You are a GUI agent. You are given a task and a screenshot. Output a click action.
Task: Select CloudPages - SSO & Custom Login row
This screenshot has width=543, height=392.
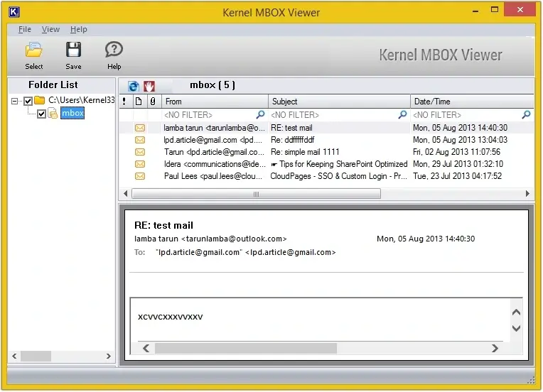(326, 176)
